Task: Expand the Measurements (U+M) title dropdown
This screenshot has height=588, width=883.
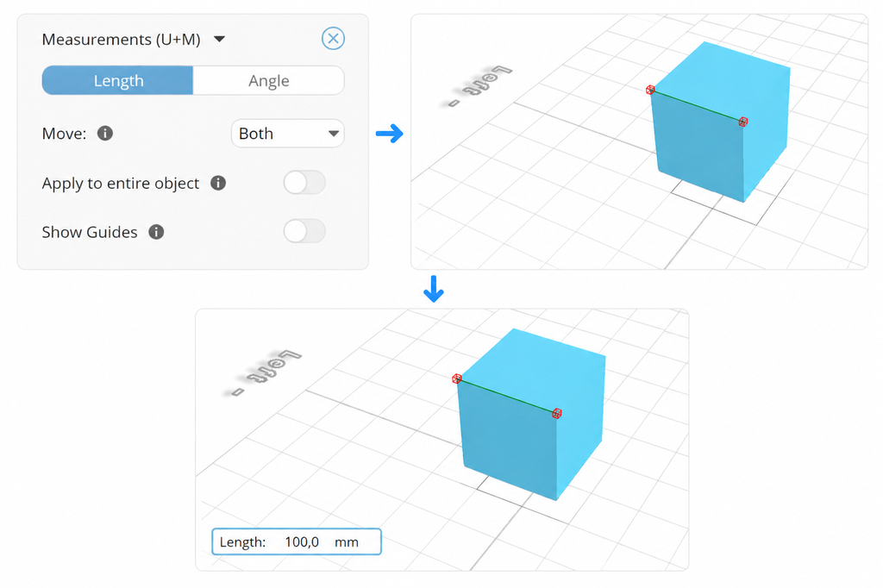Action: click(x=220, y=39)
